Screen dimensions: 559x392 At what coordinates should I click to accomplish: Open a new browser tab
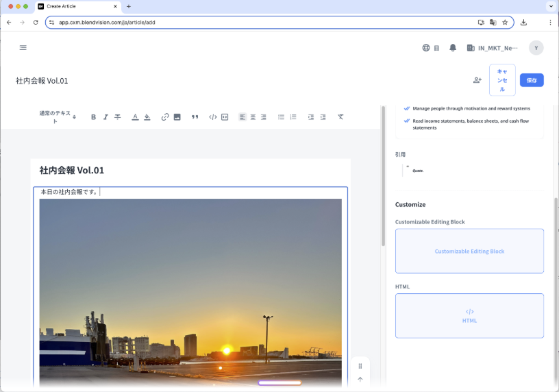[x=129, y=6]
